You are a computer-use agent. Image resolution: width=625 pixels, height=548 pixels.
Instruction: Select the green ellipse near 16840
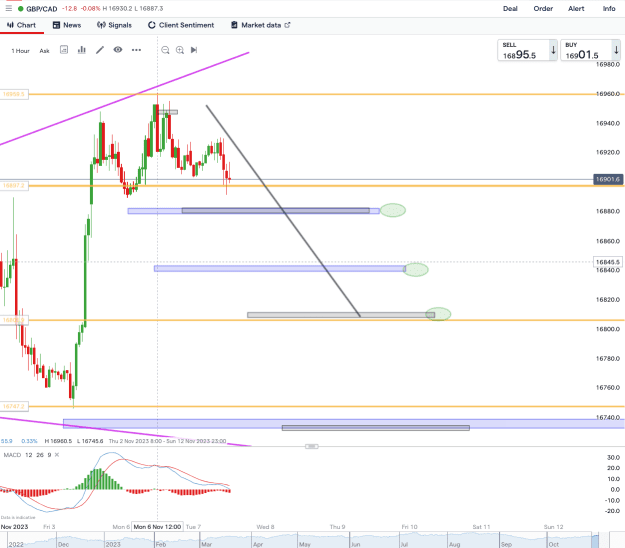pyautogui.click(x=416, y=270)
